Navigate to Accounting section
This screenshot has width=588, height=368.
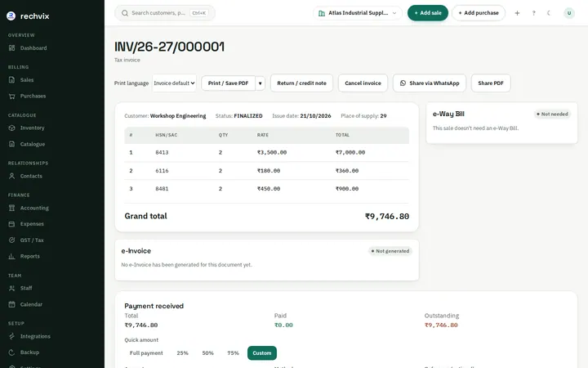point(34,208)
